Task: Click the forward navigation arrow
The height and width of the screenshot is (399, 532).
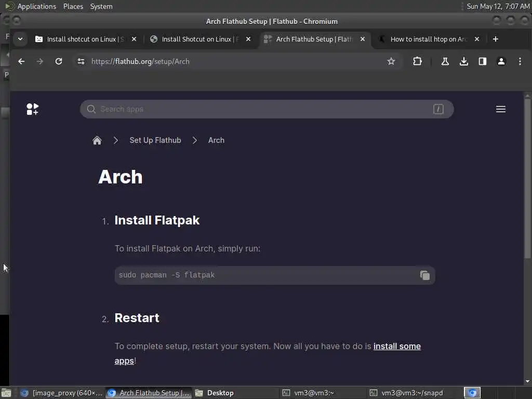Action: 39,61
